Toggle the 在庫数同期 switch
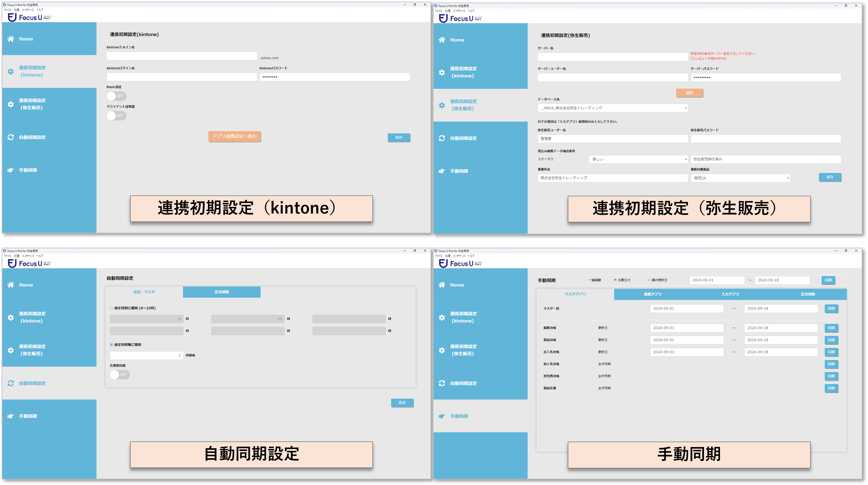 click(x=120, y=374)
